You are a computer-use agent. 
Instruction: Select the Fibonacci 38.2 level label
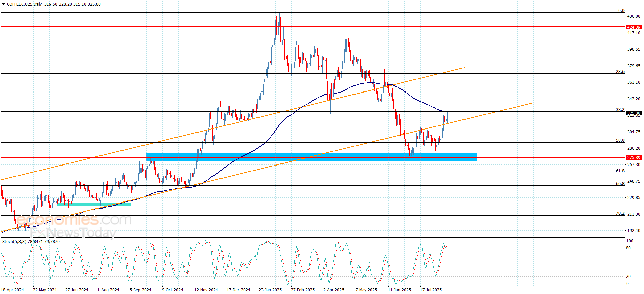[620, 110]
